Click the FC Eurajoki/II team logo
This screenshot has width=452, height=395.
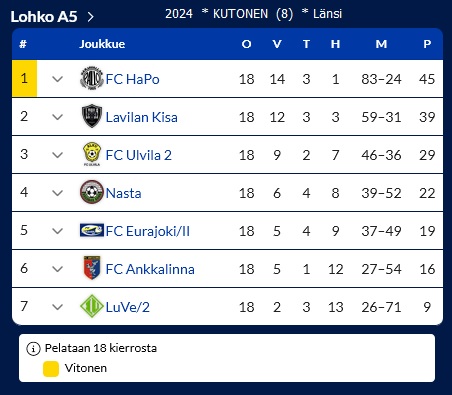tap(92, 230)
